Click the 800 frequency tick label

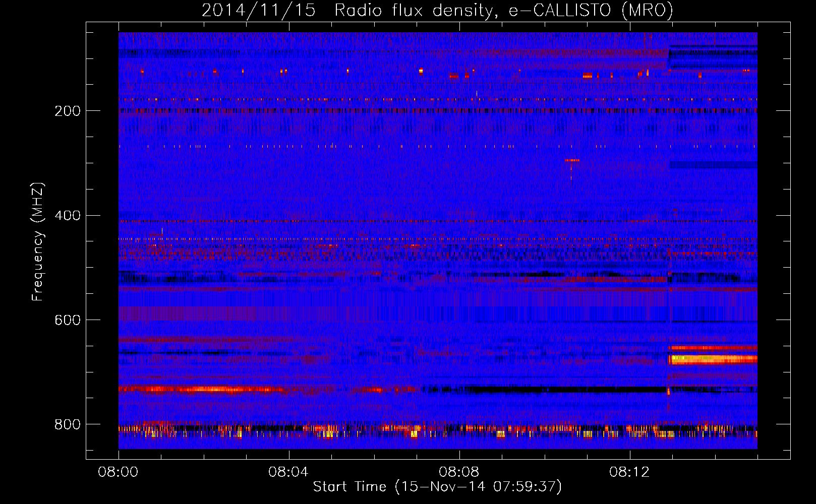(x=68, y=424)
